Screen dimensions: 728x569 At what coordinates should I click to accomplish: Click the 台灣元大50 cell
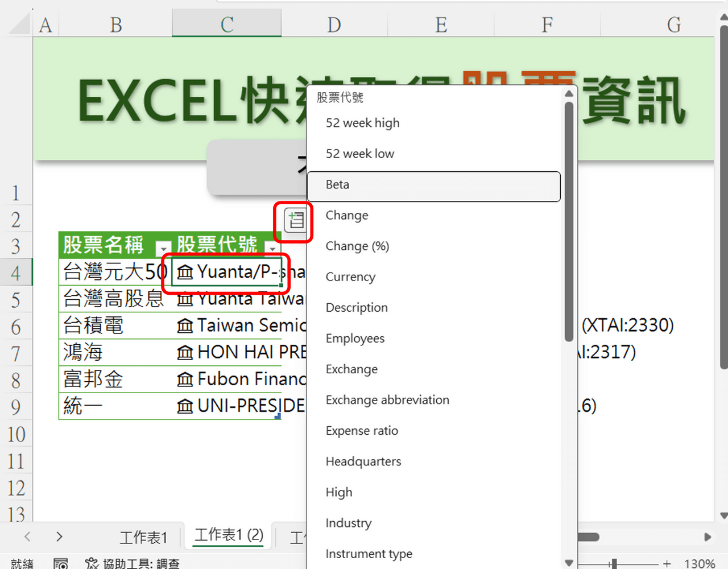115,273
